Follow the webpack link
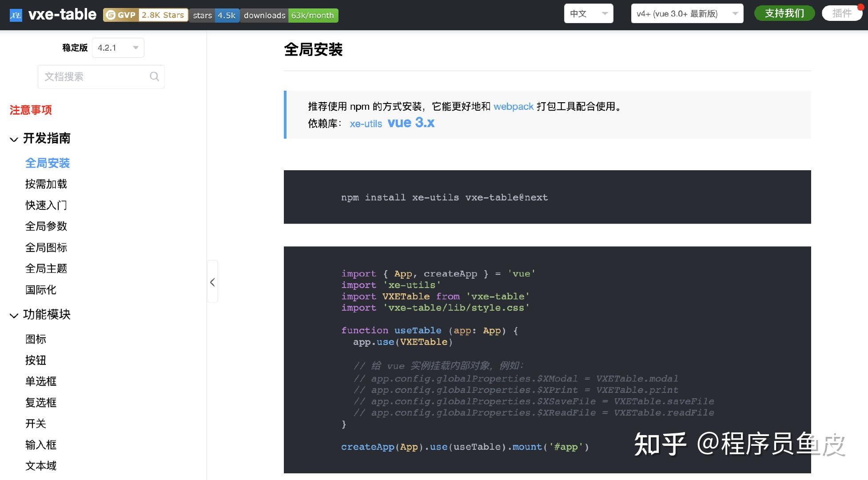Screen dimensions: 868x480 coord(514,107)
